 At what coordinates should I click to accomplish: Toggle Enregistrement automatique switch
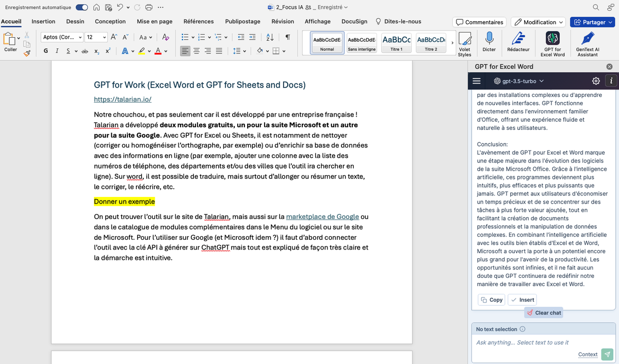click(82, 7)
